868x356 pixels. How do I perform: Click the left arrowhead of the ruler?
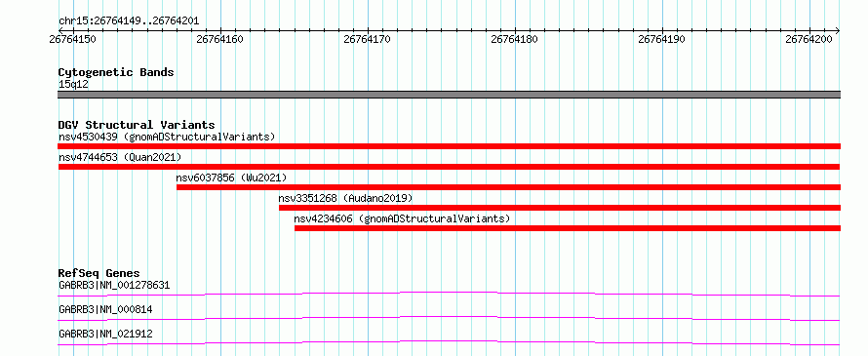(60, 30)
